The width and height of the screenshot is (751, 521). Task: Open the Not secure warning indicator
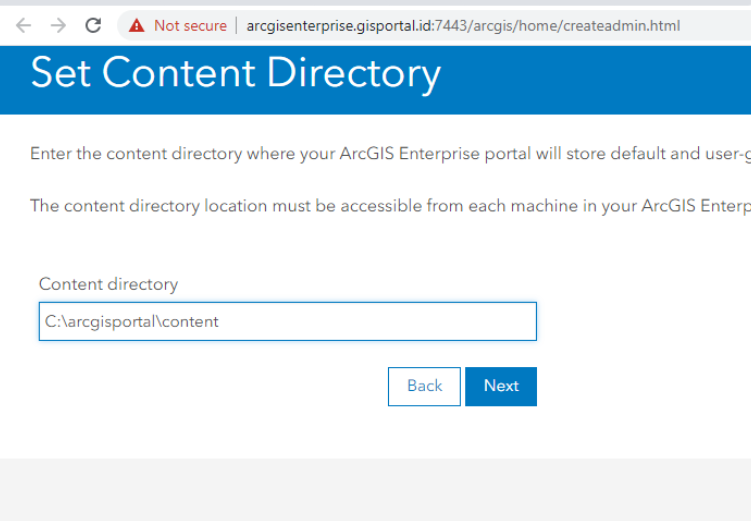[x=178, y=25]
